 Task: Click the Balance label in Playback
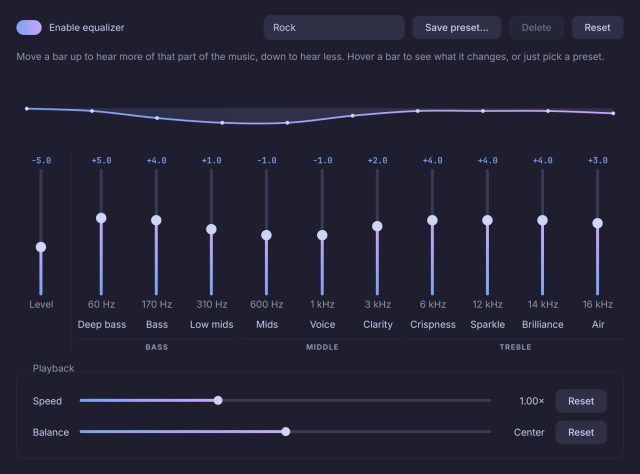click(x=51, y=432)
